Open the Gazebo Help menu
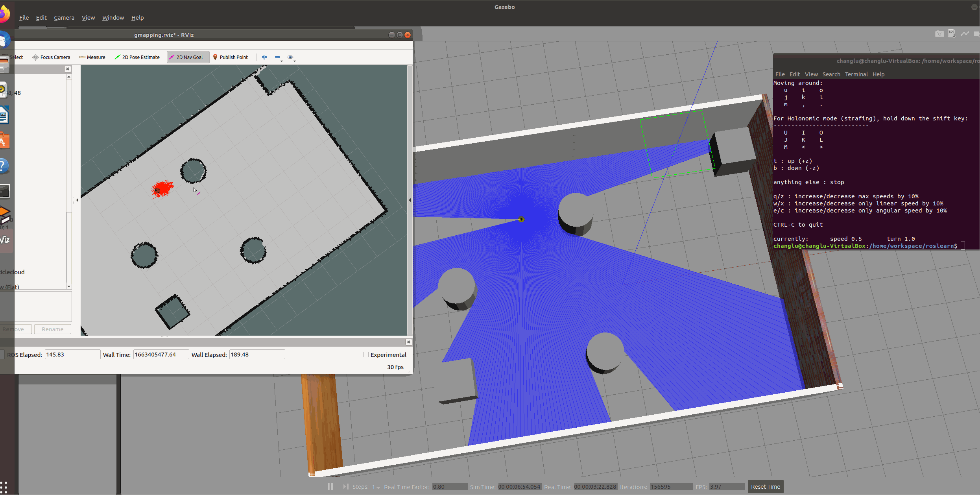The height and width of the screenshot is (495, 980). tap(137, 18)
